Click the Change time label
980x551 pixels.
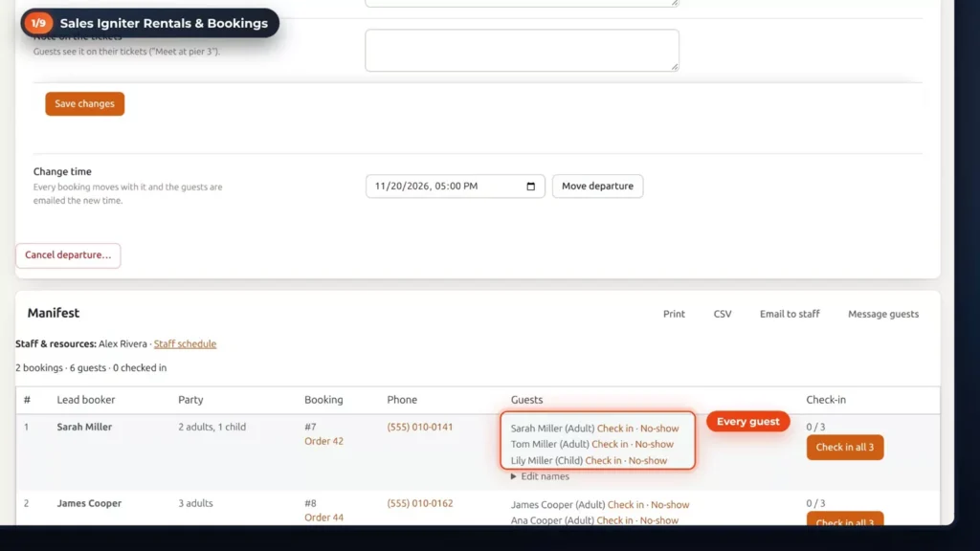(62, 171)
